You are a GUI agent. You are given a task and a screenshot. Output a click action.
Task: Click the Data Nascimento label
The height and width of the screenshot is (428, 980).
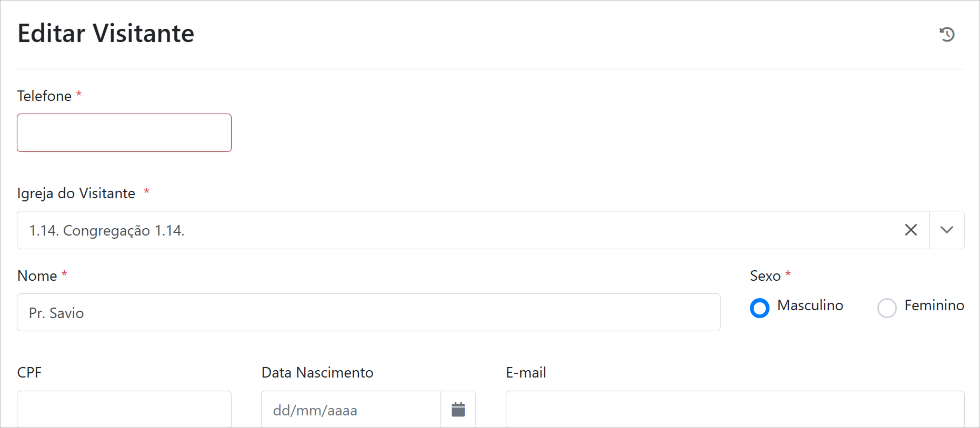pos(317,373)
